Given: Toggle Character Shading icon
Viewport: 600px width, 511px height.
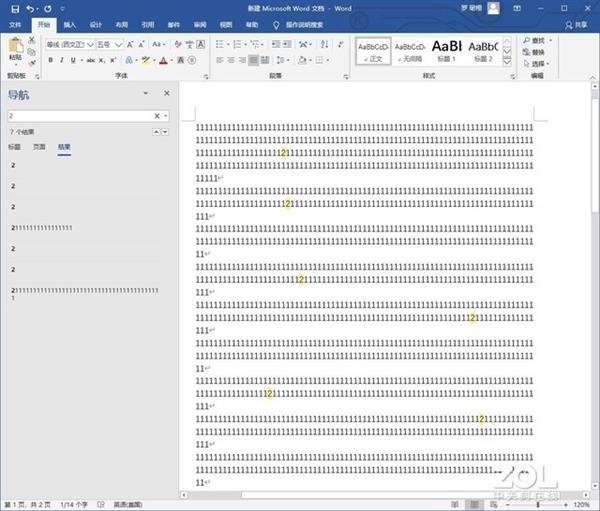Looking at the screenshot, I should [181, 60].
